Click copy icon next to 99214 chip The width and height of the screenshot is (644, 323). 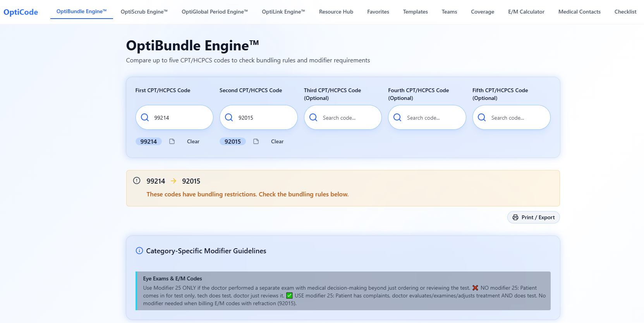click(172, 141)
